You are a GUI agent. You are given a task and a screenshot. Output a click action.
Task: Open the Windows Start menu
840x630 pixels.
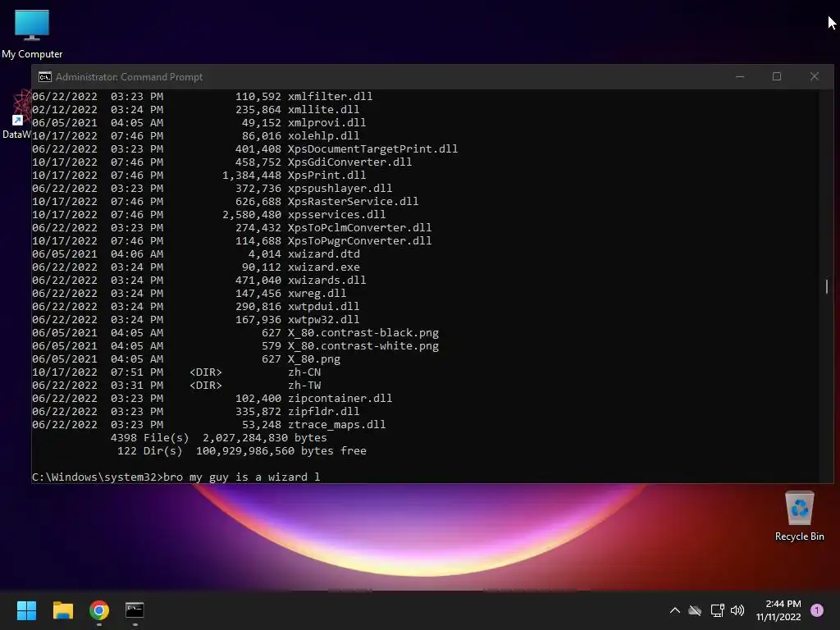click(26, 610)
